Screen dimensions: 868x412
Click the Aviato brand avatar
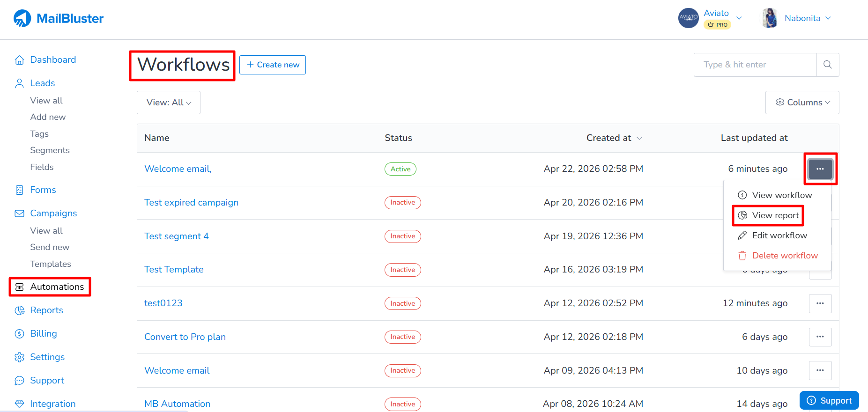point(688,18)
